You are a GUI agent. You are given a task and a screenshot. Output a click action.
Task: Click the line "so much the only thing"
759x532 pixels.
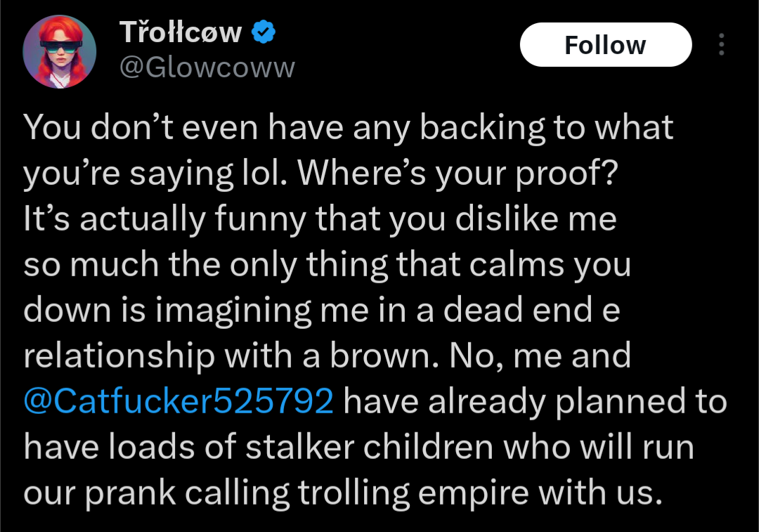point(327,265)
